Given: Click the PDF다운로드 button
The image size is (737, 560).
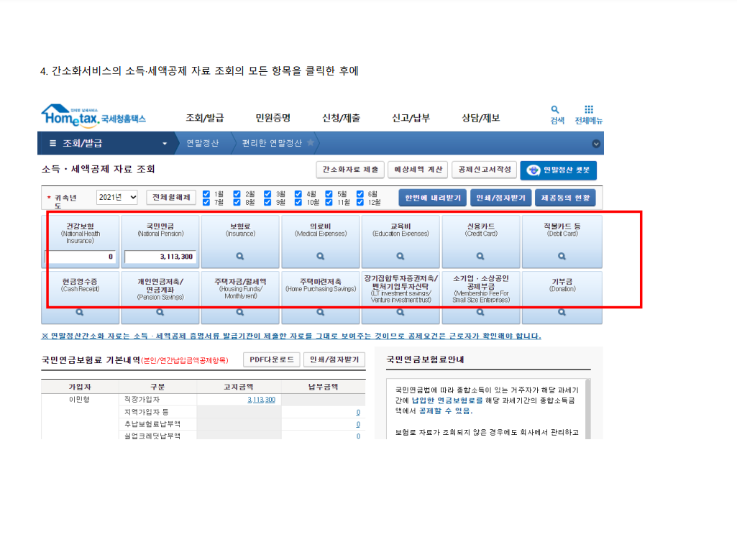Looking at the screenshot, I should coord(272,359).
